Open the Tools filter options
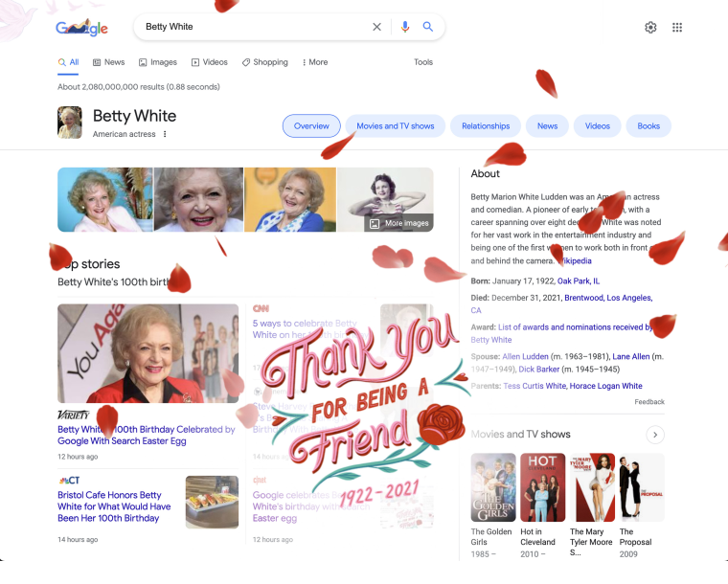The height and width of the screenshot is (584, 728). coord(423,62)
